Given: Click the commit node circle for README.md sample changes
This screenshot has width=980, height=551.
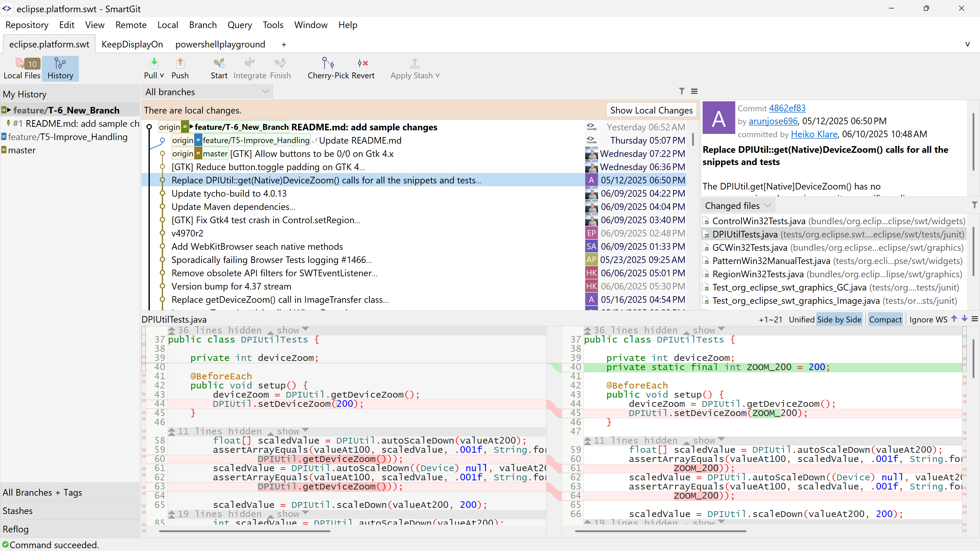Looking at the screenshot, I should 149,127.
